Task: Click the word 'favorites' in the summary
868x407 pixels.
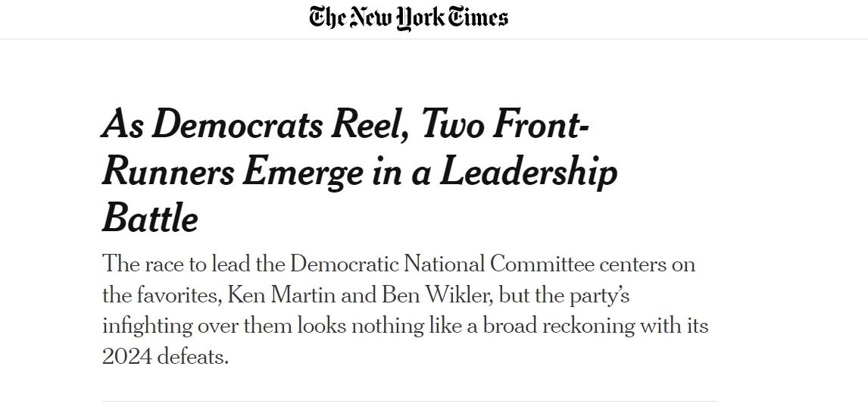Action: 176,295
